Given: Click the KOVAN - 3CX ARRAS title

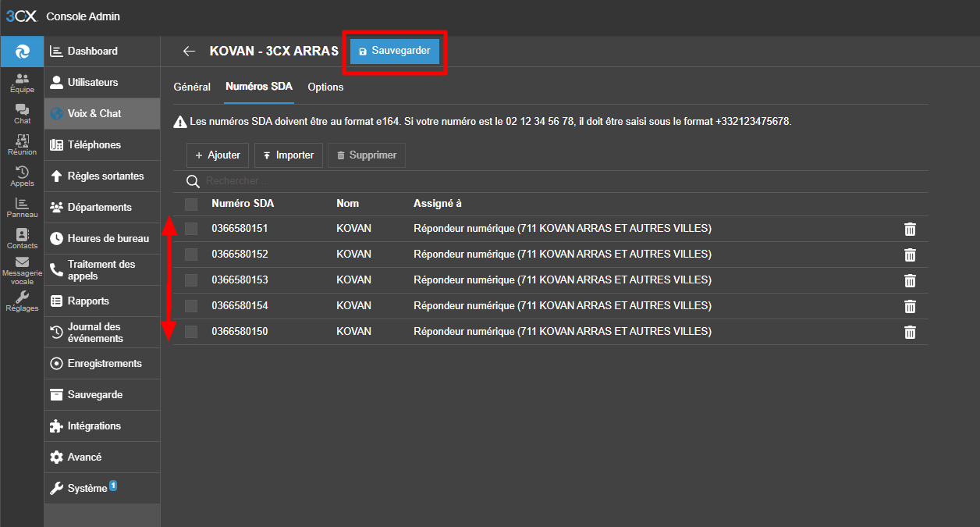Looking at the screenshot, I should coord(274,52).
